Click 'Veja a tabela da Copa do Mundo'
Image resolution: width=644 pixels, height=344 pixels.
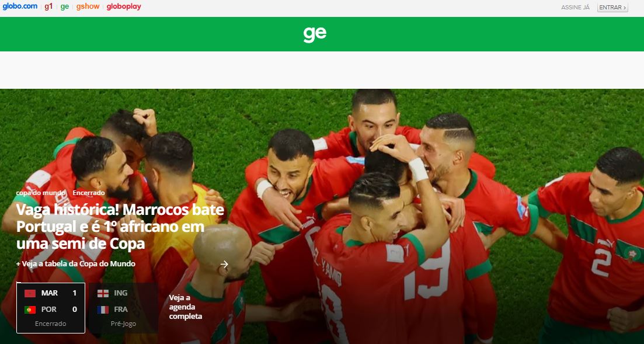75,264
